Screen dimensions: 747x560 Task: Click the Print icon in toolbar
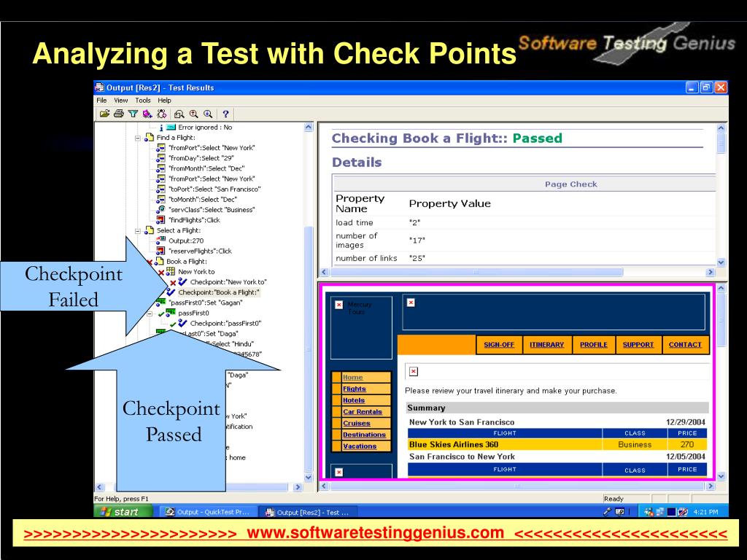pos(118,114)
